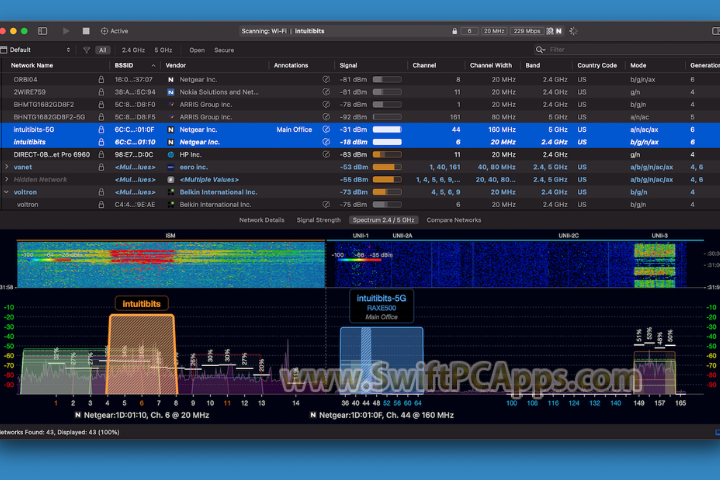Click the Netgear N icon in toolbar status

click(559, 31)
